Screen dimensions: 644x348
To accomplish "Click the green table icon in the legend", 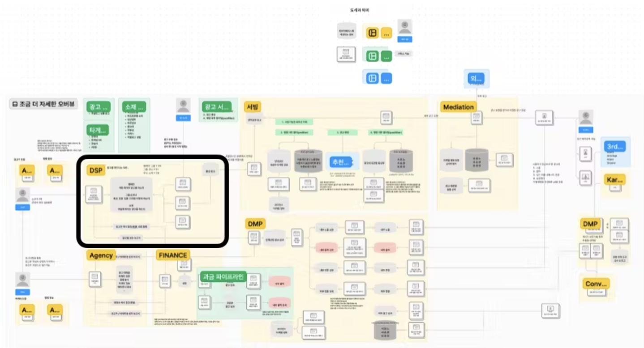I will [x=372, y=56].
